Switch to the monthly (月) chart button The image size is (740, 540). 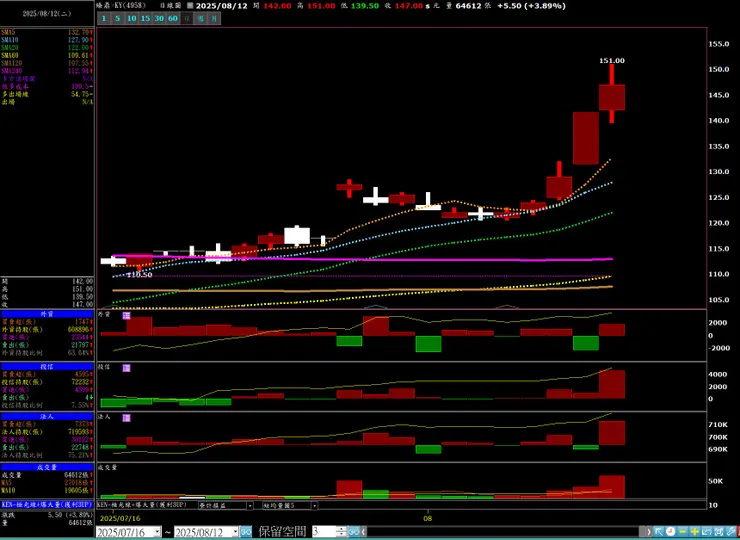(x=214, y=19)
